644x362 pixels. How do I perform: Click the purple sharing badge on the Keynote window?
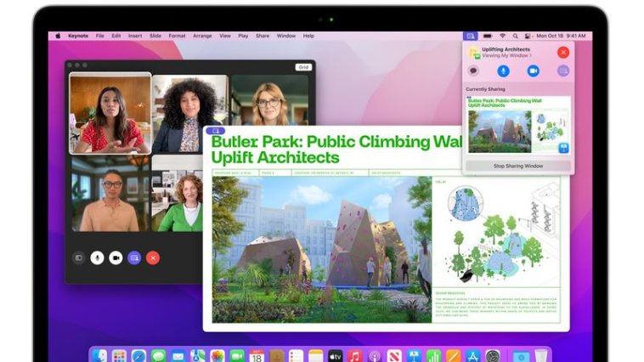click(216, 131)
